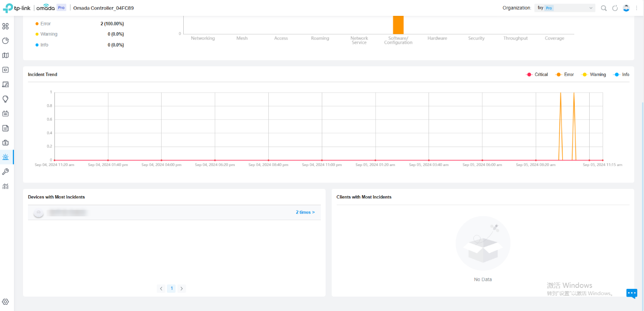Open the Tools wrench icon in sidebar

coord(6,172)
